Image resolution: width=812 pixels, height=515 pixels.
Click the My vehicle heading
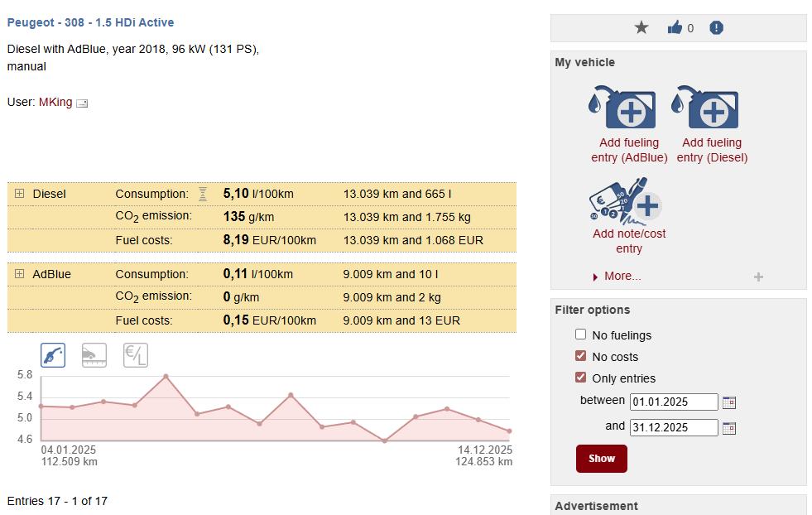click(584, 62)
